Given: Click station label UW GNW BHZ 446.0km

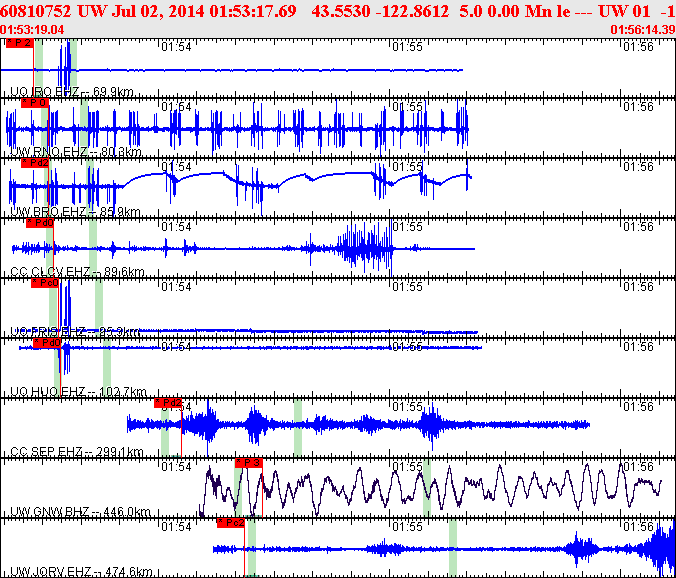Looking at the screenshot, I should coord(80,512).
